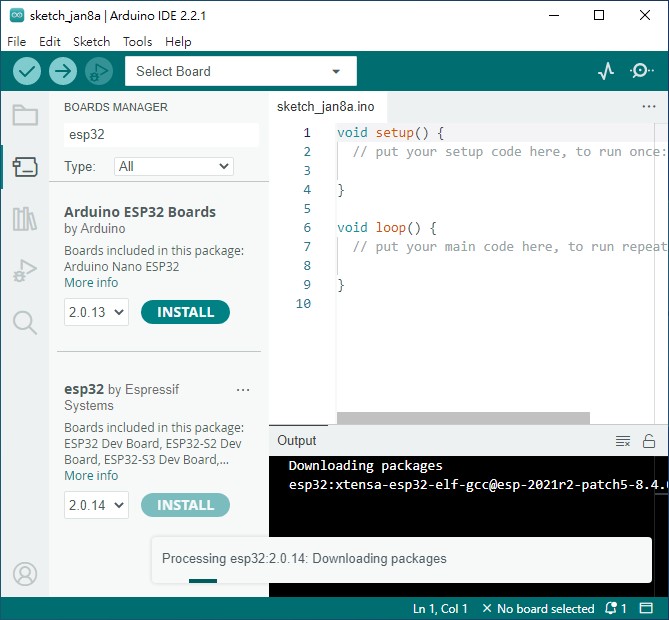Open the Help menu
The height and width of the screenshot is (620, 669).
point(178,42)
